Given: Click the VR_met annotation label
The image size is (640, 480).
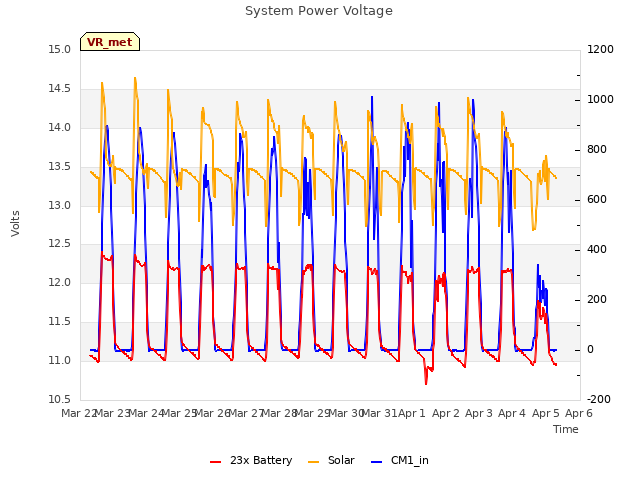Looking at the screenshot, I should point(110,42).
